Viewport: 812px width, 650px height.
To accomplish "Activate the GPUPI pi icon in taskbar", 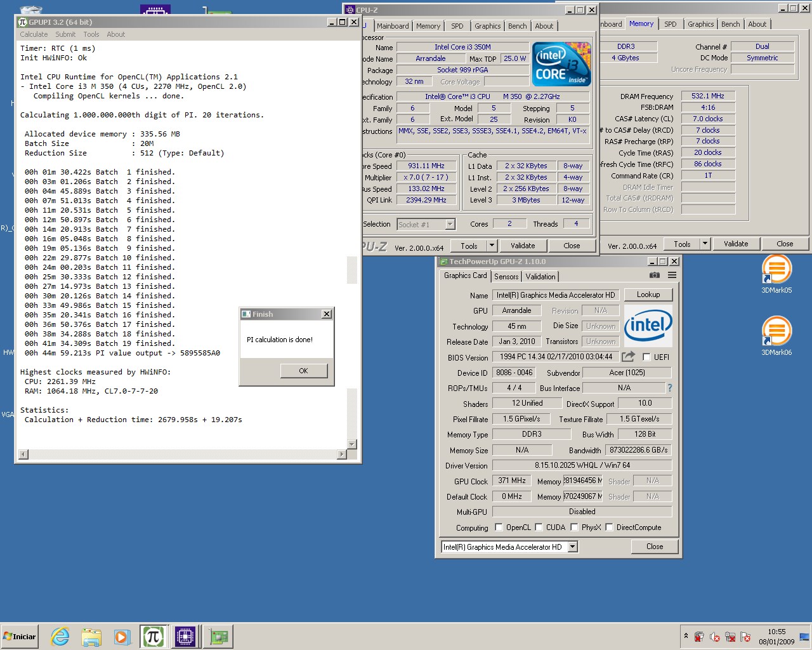I will pos(153,637).
